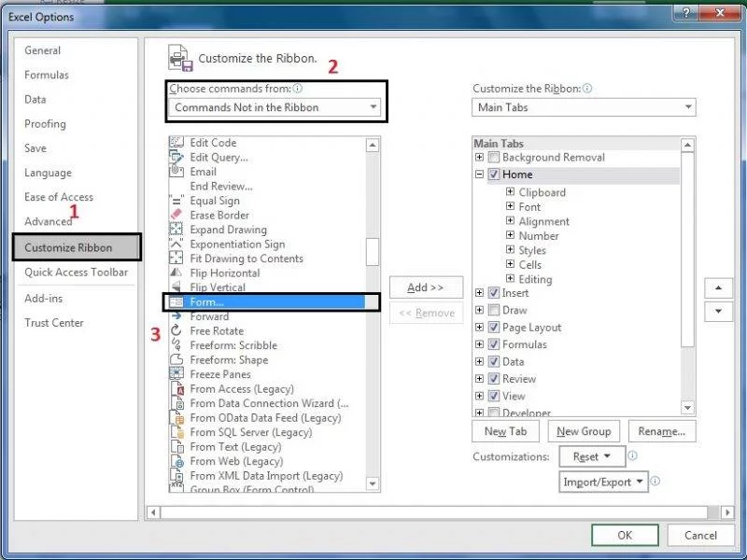Toggle the Data tab checkbox
Screen dimensions: 747x560
click(x=494, y=361)
